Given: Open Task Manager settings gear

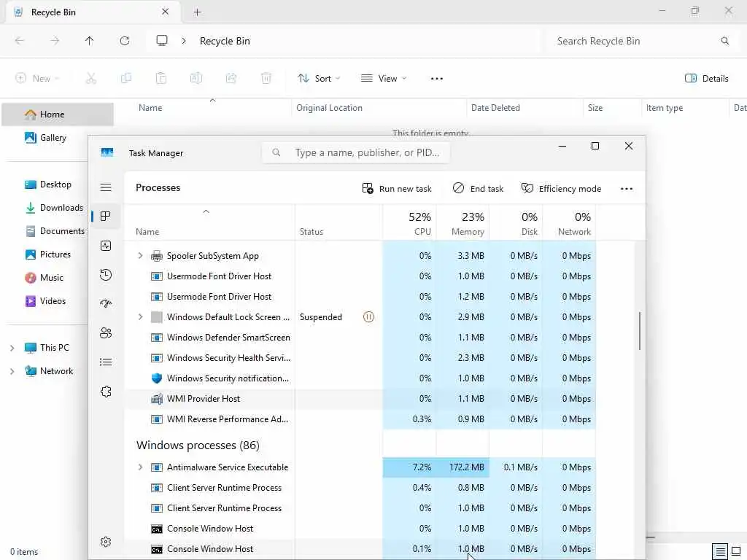Looking at the screenshot, I should [x=106, y=542].
